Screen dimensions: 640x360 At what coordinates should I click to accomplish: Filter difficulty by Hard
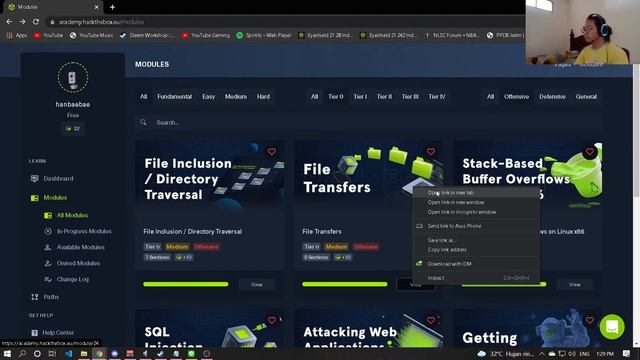(x=263, y=97)
